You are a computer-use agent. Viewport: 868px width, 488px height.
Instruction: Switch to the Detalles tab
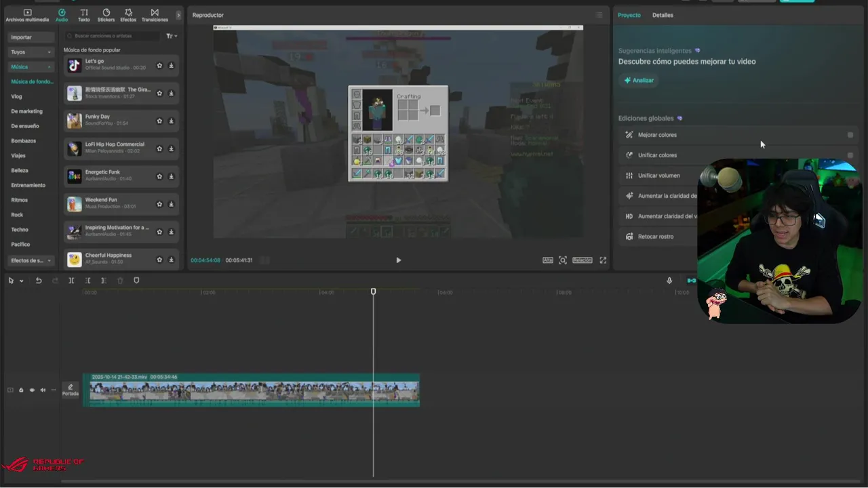(x=663, y=15)
